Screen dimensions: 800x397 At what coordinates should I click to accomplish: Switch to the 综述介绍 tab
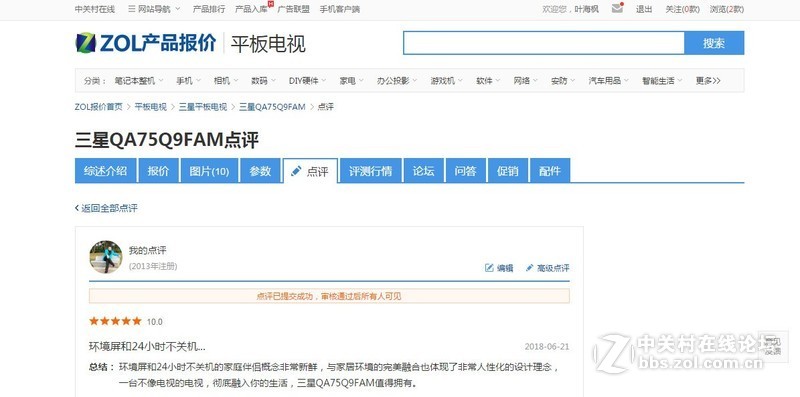(x=106, y=171)
